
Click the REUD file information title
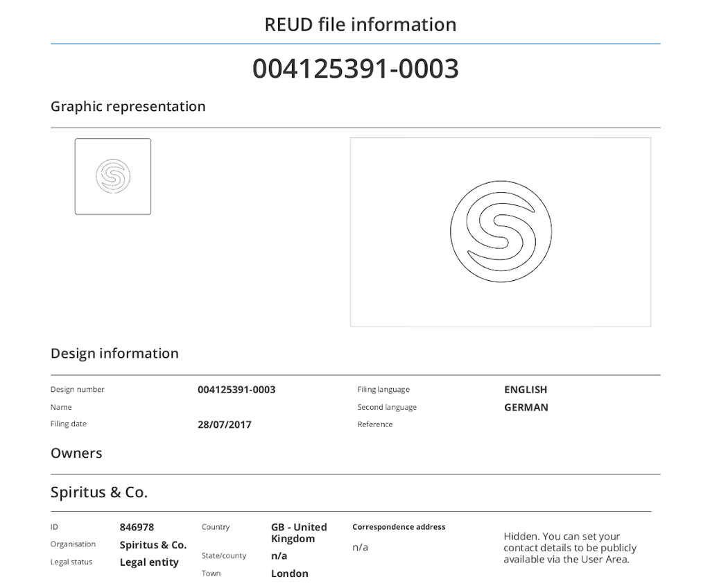[x=360, y=24]
